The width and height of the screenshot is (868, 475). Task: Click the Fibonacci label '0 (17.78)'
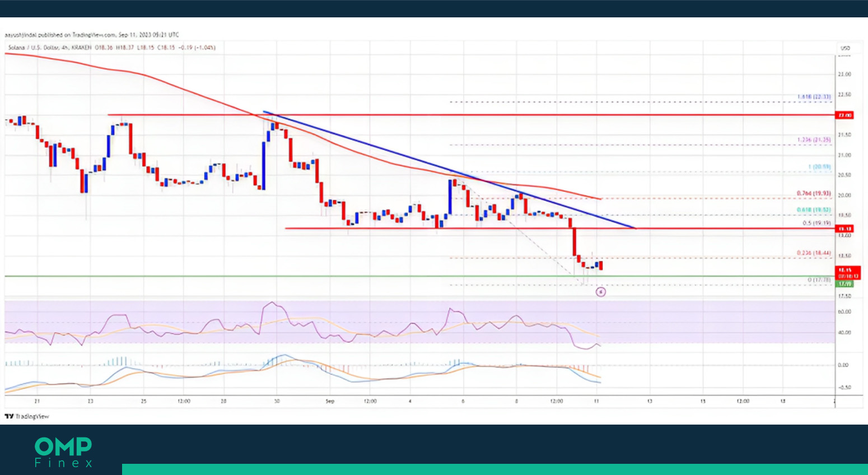click(819, 280)
